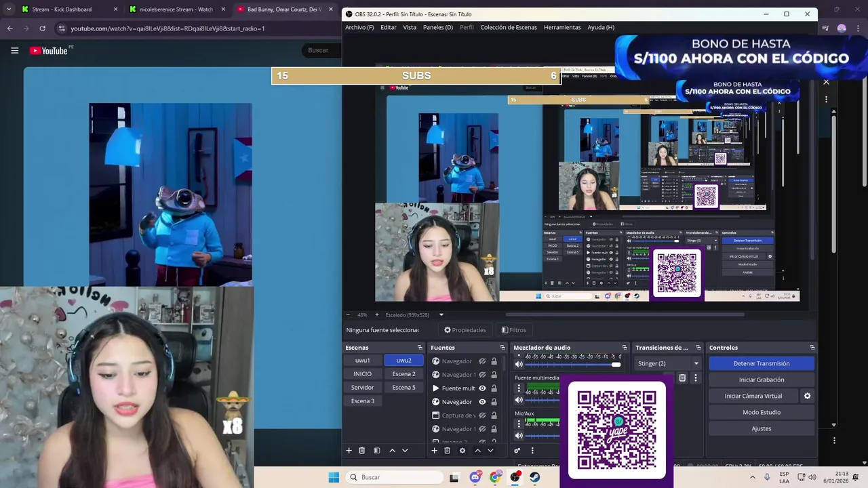Viewport: 868px width, 488px height.
Task: Add a new source in Fuentes panel
Action: (x=435, y=451)
